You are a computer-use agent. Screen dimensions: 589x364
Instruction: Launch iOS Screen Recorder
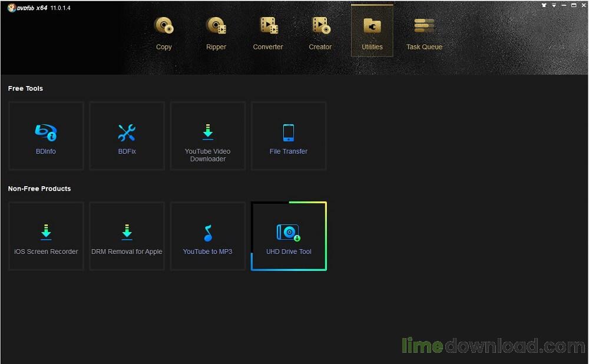click(46, 236)
